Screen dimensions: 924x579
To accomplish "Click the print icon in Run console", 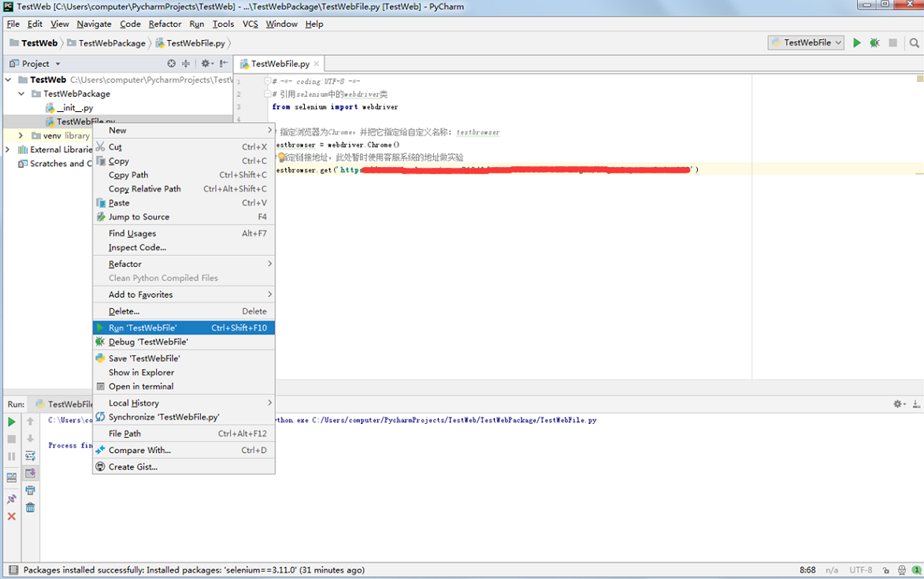I will pos(30,490).
